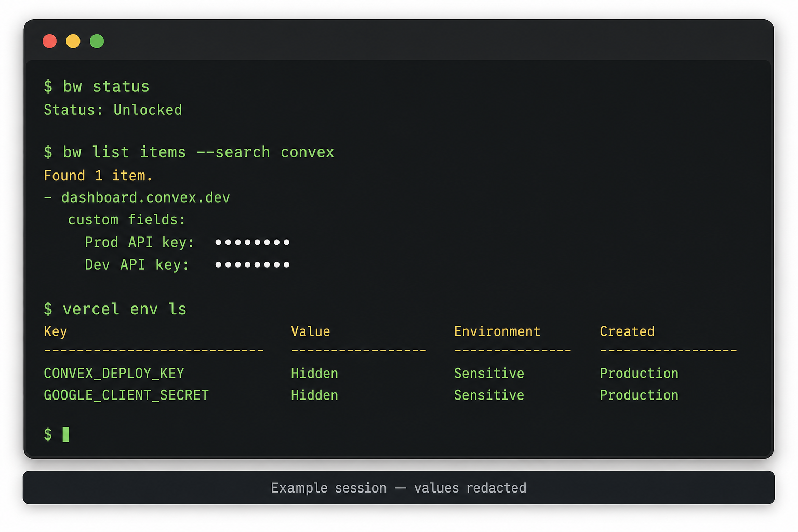Click the yellow minimize window button
Image resolution: width=798 pixels, height=532 pixels.
[x=73, y=41]
